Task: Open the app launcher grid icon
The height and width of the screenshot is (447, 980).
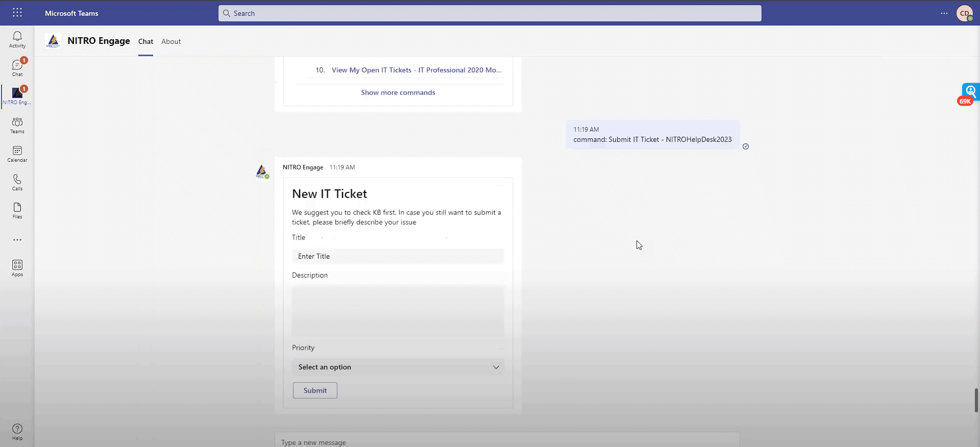Action: [x=17, y=13]
